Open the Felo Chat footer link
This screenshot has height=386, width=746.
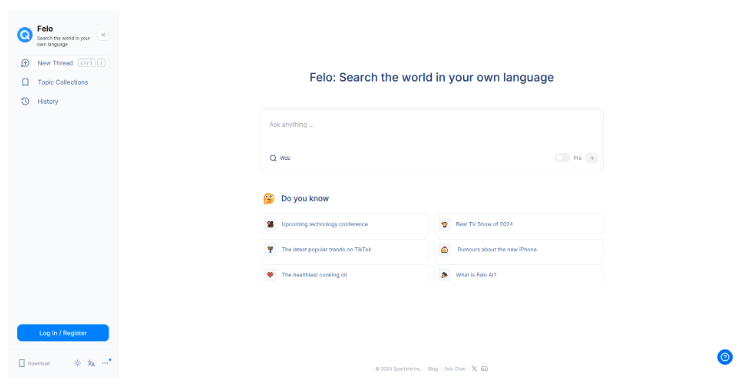[454, 369]
